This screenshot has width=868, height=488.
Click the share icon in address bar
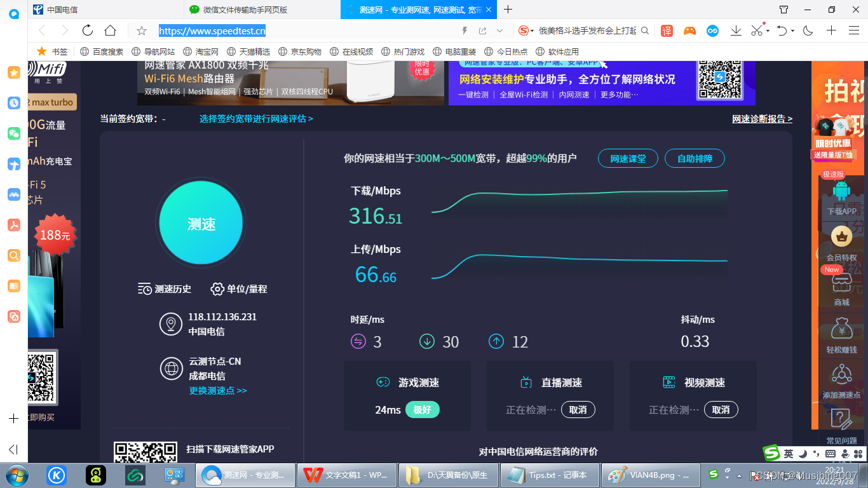(x=483, y=30)
